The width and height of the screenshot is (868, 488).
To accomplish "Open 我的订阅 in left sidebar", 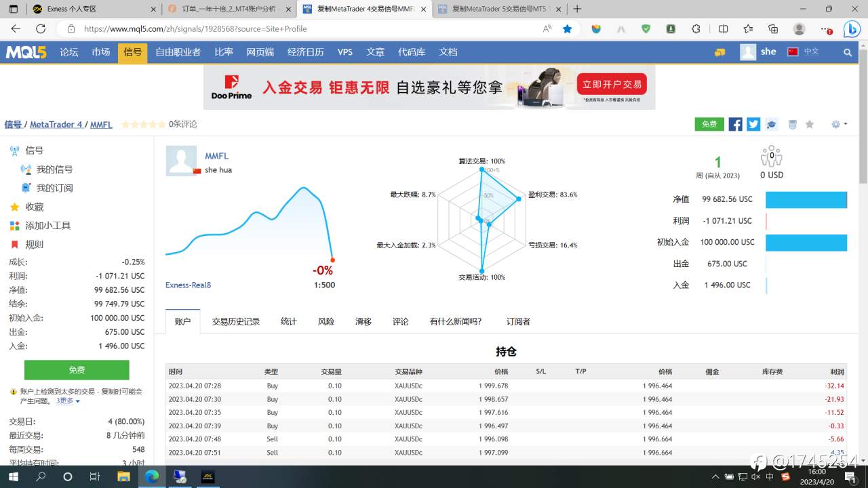I will [x=54, y=188].
